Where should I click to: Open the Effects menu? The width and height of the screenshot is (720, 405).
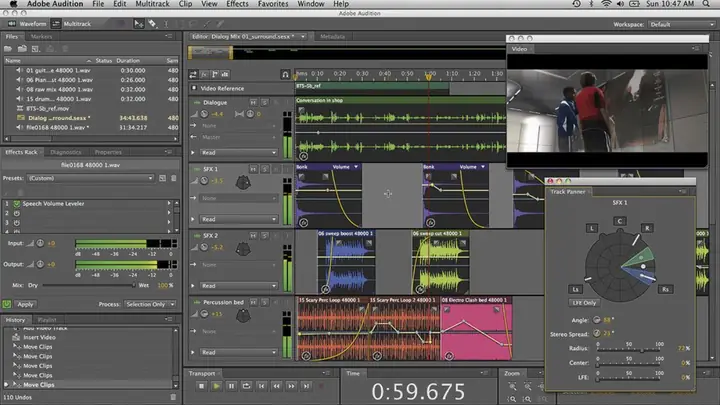pyautogui.click(x=237, y=4)
